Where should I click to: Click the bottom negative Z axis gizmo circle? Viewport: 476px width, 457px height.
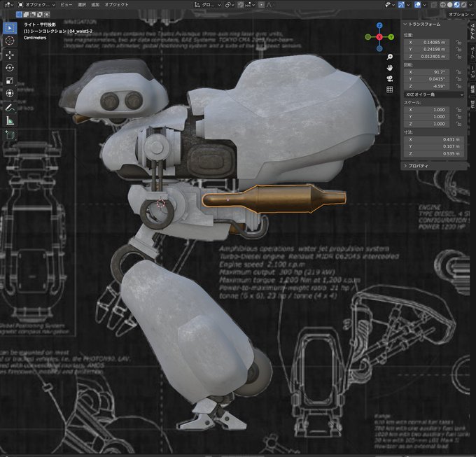click(x=379, y=48)
